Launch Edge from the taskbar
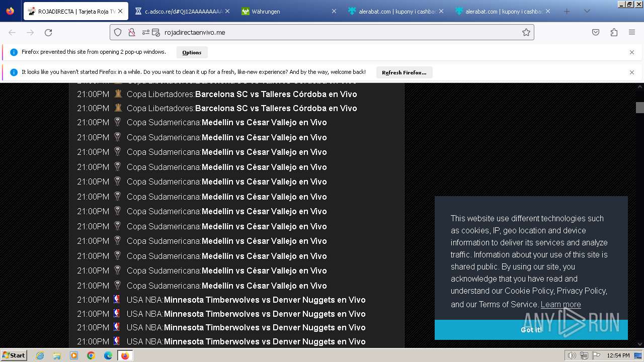 (x=108, y=355)
